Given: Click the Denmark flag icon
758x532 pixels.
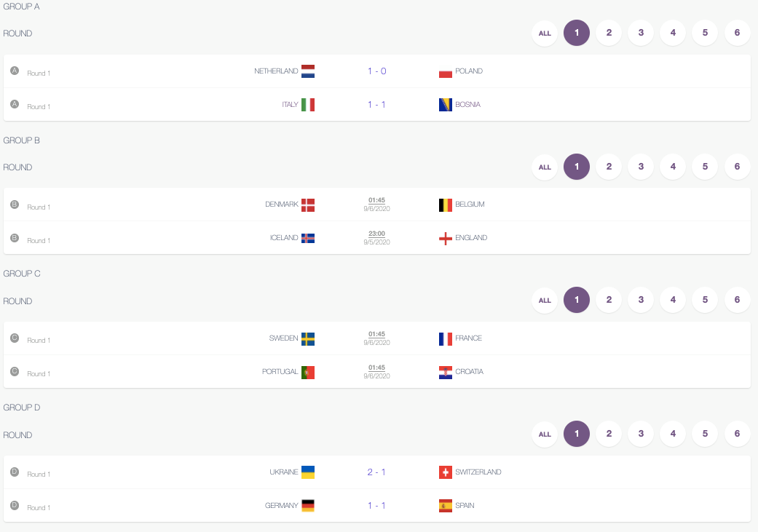Looking at the screenshot, I should click(x=308, y=205).
